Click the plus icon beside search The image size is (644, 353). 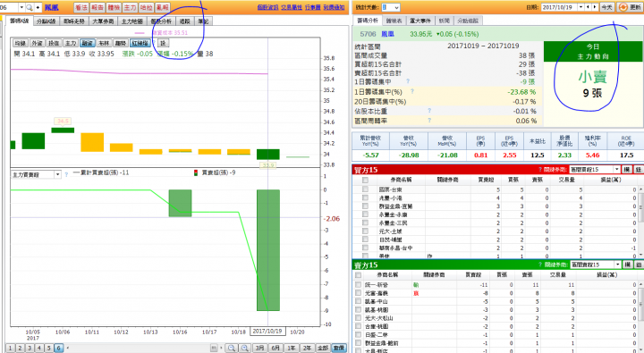pyautogui.click(x=38, y=7)
